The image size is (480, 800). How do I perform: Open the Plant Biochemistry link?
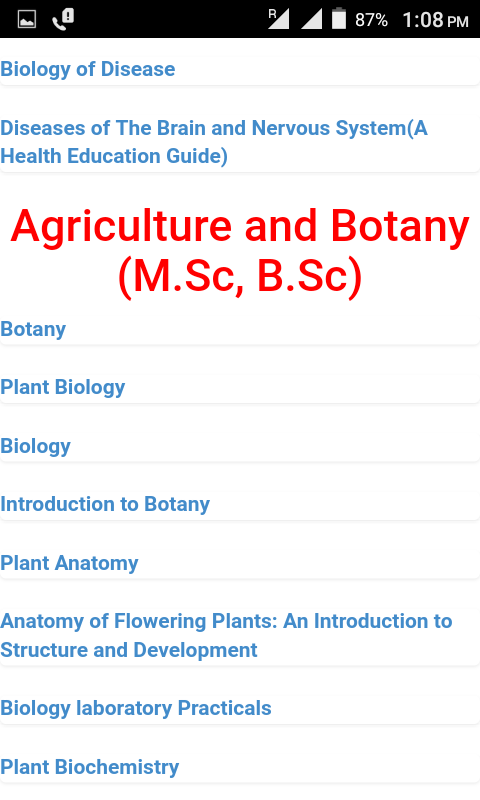[x=90, y=767]
